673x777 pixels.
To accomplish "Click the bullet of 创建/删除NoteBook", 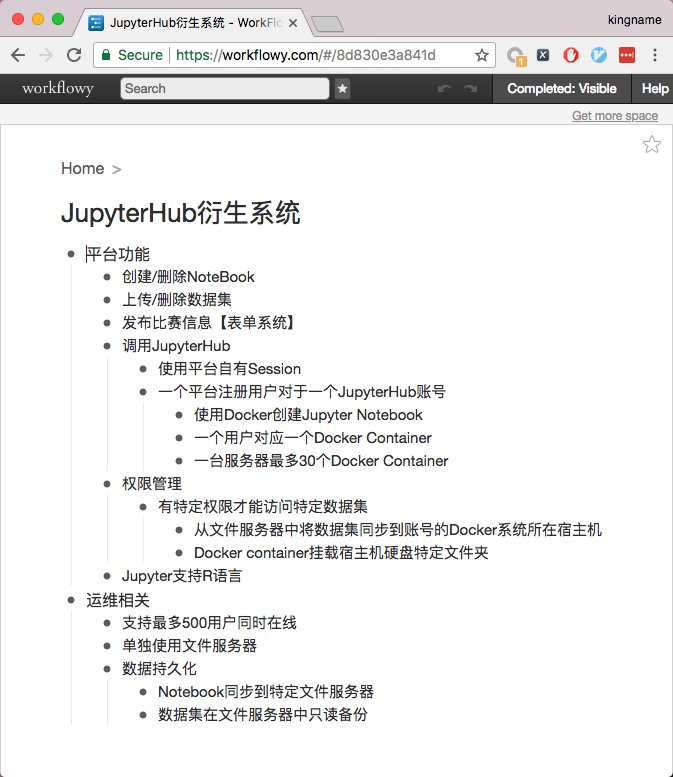I will click(107, 277).
